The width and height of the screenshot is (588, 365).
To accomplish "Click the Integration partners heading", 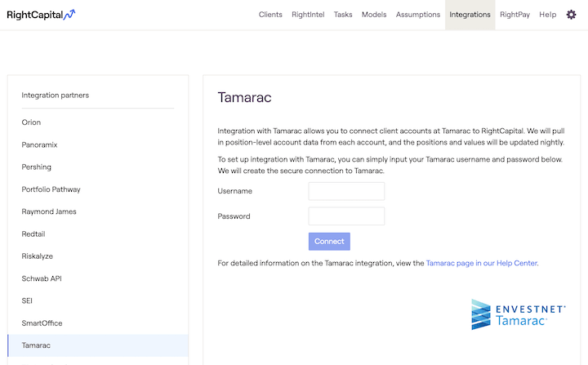I will click(56, 96).
